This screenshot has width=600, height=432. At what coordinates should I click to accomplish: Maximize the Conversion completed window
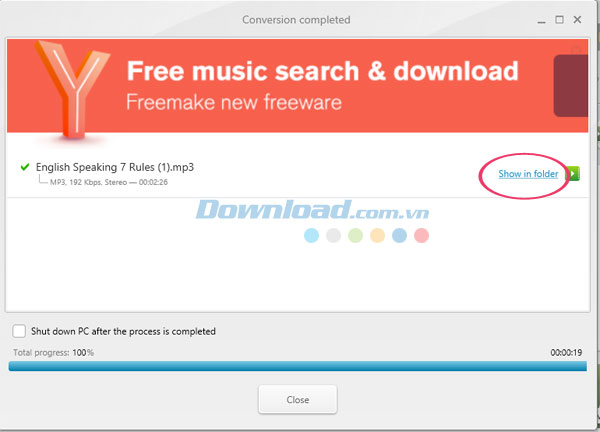point(559,20)
